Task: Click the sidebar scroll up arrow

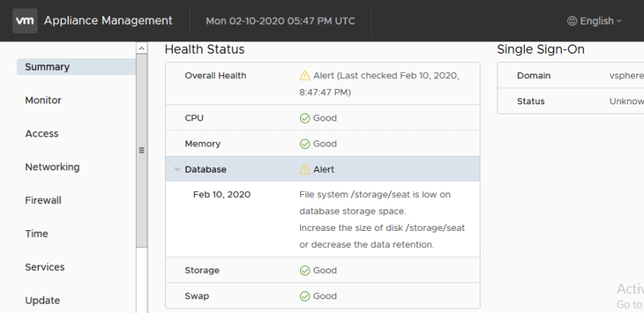Action: 141,48
